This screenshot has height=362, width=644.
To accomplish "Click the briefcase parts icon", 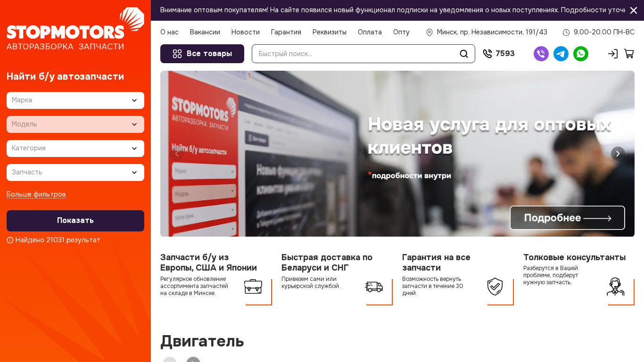I will pos(253,286).
